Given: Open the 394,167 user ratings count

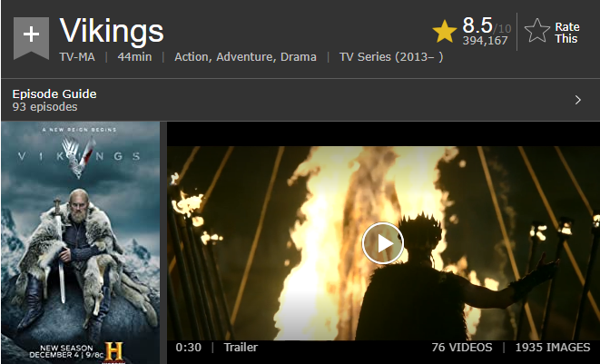Looking at the screenshot, I should (x=485, y=41).
